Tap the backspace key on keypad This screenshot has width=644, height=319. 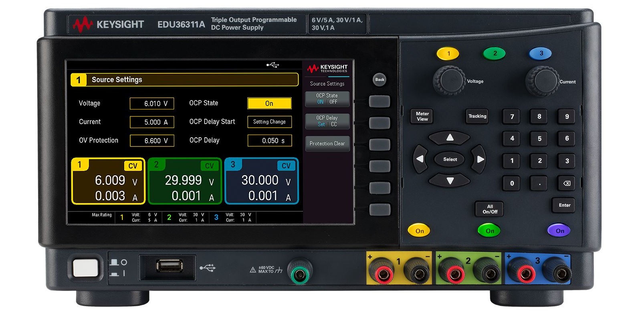click(567, 183)
